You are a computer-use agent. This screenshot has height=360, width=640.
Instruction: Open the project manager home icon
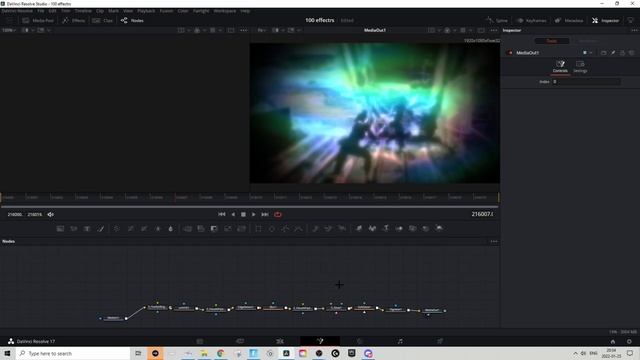613,342
